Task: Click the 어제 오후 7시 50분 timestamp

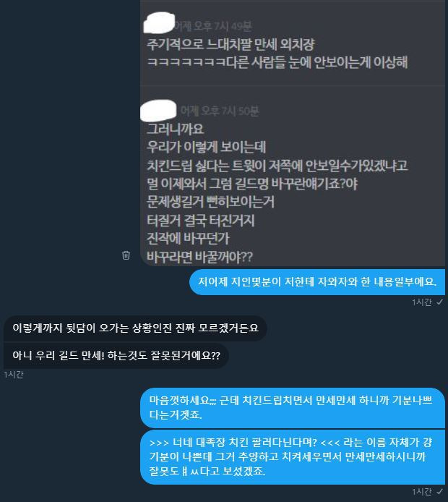Action: pos(220,111)
